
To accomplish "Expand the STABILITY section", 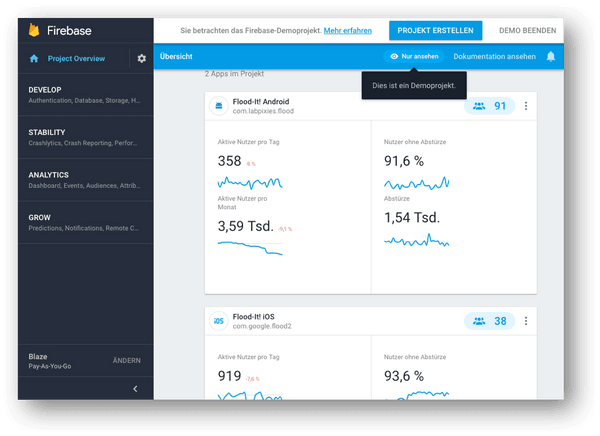I will [x=86, y=137].
